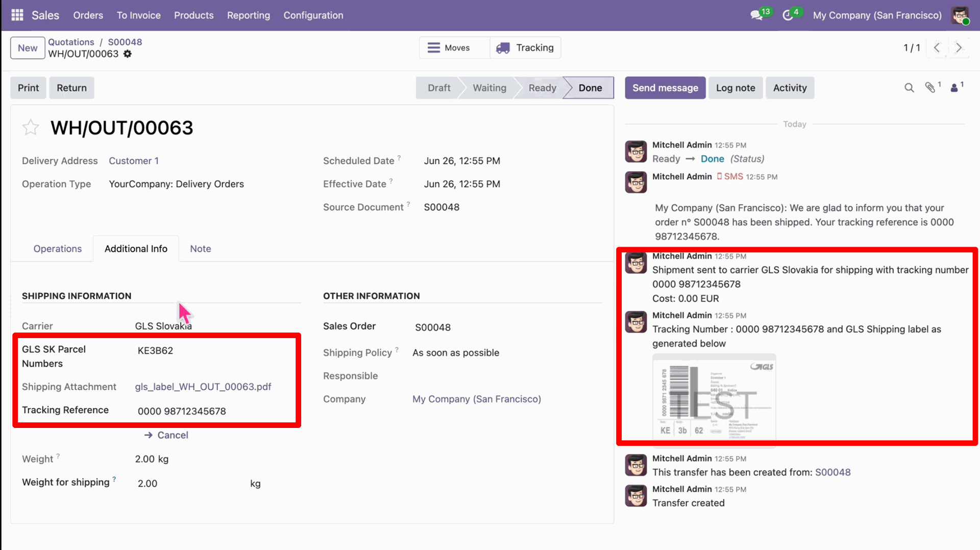The width and height of the screenshot is (980, 550).
Task: Open the attachments paperclip icon
Action: pyautogui.click(x=930, y=88)
